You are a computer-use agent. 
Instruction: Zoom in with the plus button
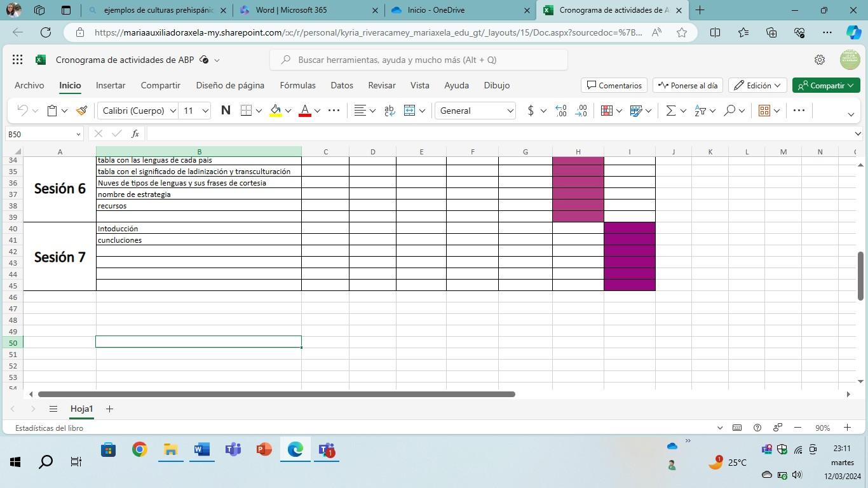click(847, 428)
